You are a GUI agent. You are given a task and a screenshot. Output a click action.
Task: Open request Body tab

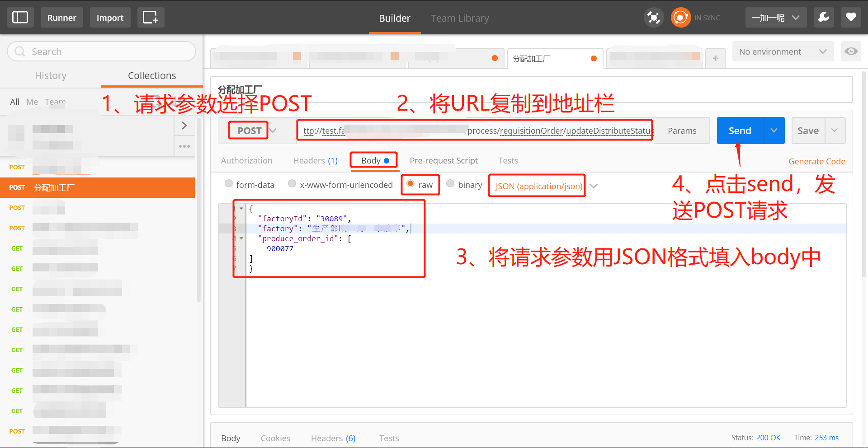(375, 160)
